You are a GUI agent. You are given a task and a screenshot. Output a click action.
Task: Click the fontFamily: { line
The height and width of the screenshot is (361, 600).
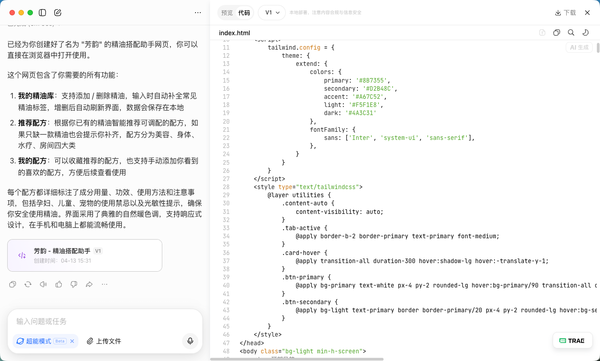tap(333, 129)
